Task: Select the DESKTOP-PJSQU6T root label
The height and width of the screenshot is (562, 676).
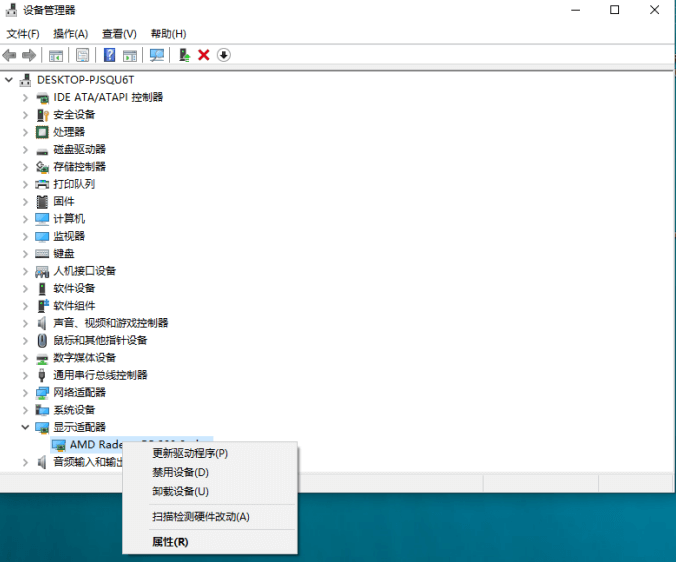Action: coord(85,80)
